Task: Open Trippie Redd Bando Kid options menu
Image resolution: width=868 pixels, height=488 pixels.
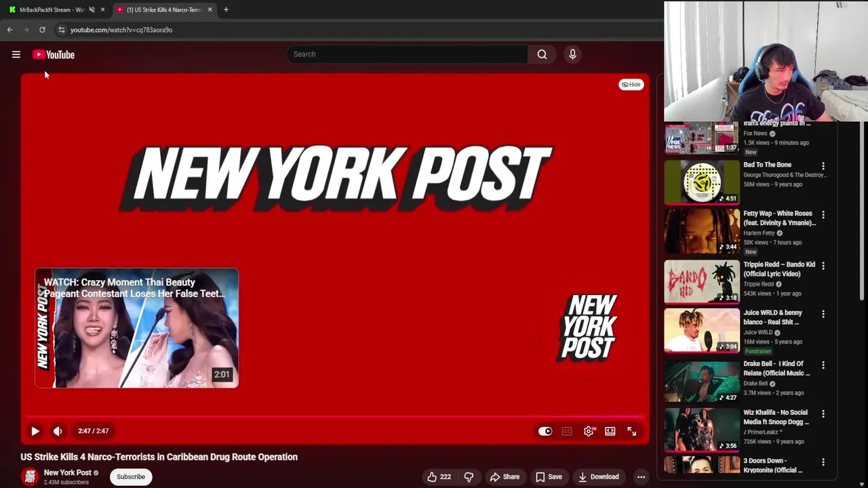Action: click(x=823, y=266)
